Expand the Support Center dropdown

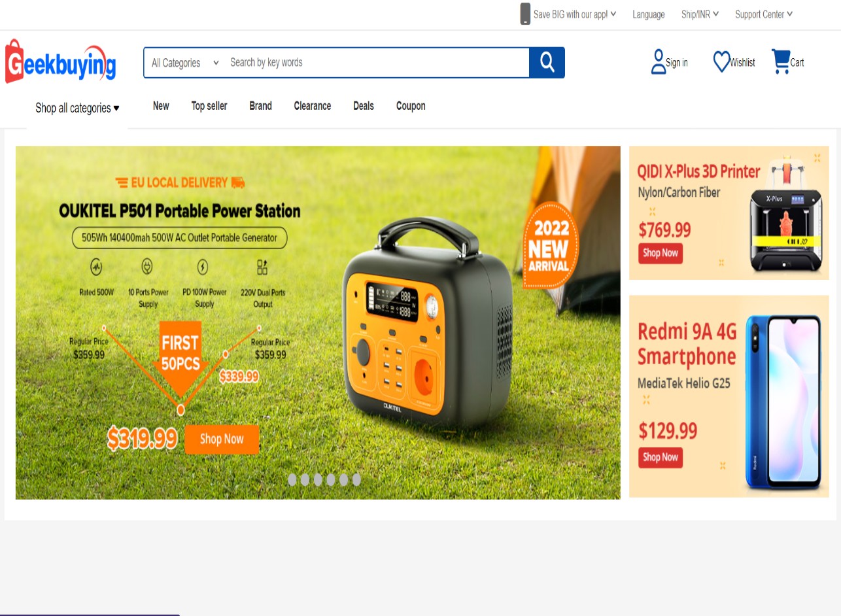tap(764, 14)
